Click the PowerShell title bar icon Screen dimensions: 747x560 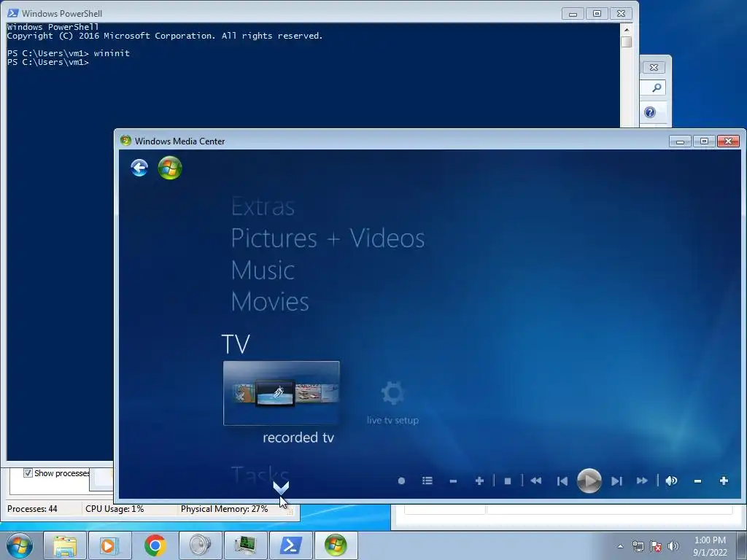click(13, 13)
